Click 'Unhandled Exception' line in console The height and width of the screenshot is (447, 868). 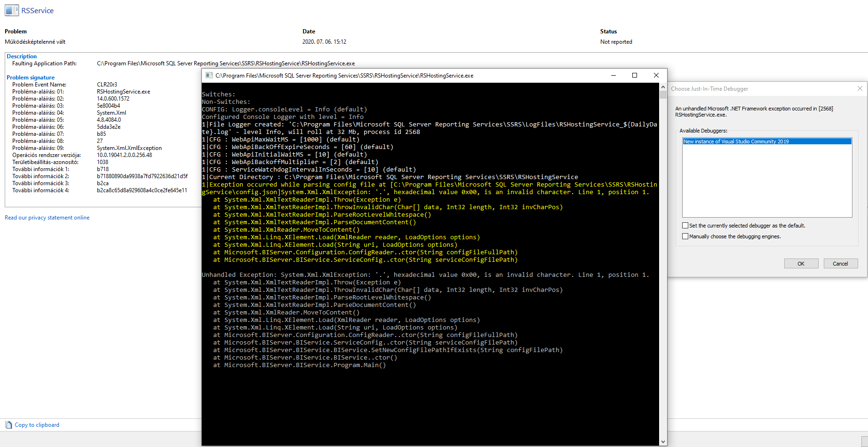[x=425, y=275]
